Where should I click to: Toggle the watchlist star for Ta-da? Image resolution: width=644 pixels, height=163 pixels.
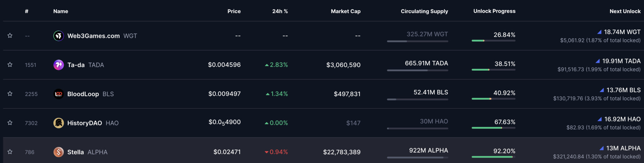pyautogui.click(x=10, y=65)
